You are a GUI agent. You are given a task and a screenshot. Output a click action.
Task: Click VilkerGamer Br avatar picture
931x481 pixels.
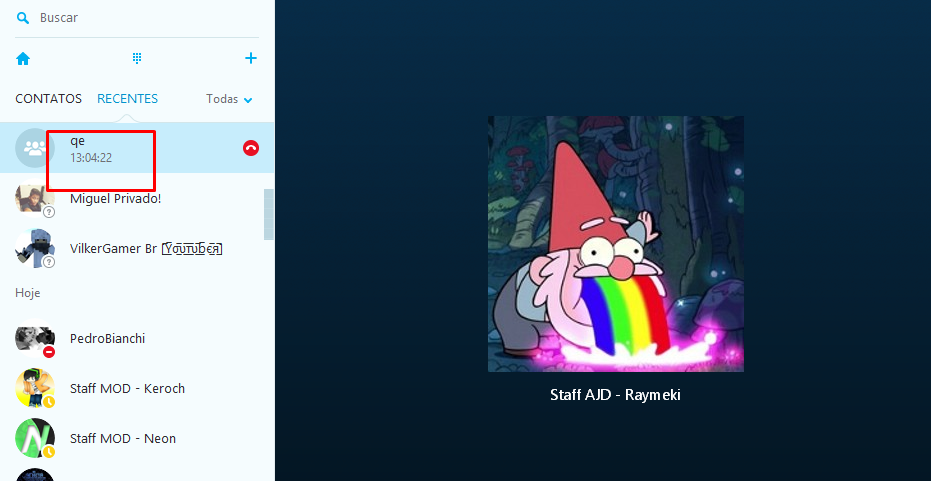click(x=35, y=249)
